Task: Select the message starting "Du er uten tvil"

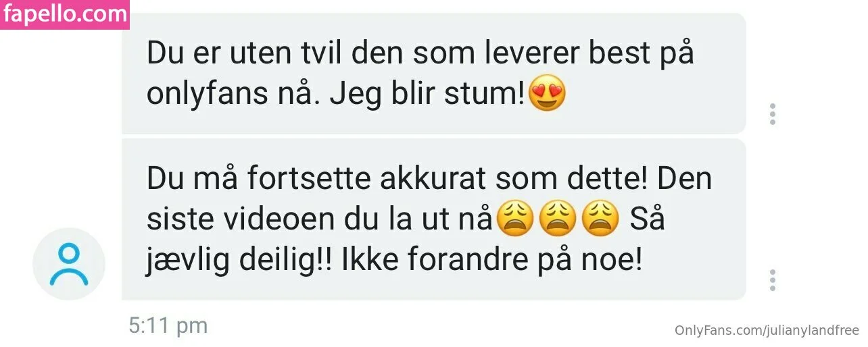Action: click(x=433, y=73)
